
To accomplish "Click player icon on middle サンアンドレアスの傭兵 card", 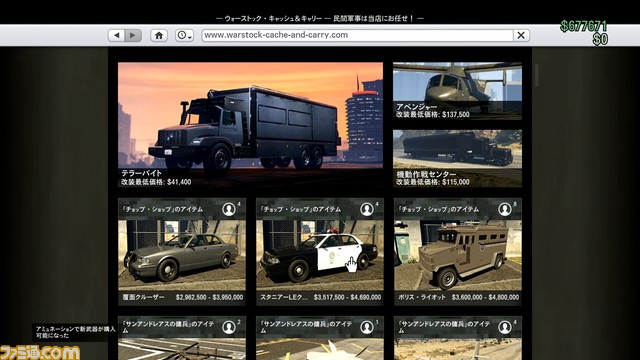I will [x=367, y=327].
